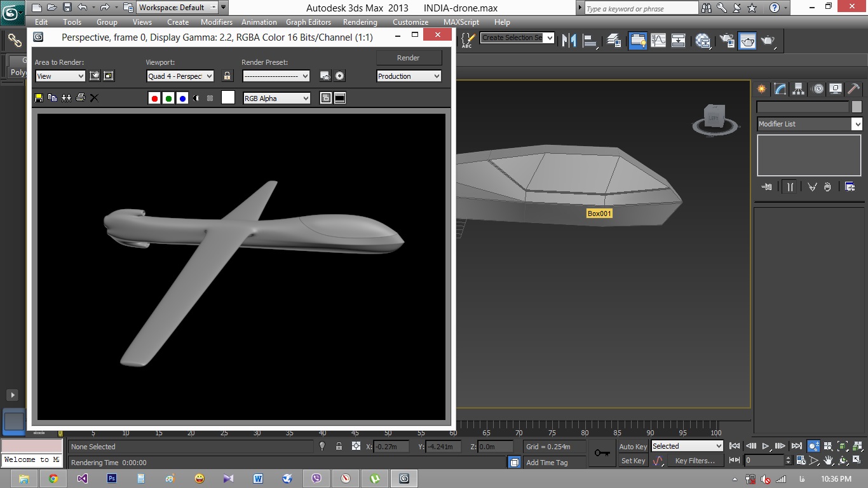Open Key Filters dialog
This screenshot has height=488, width=868.
(695, 461)
